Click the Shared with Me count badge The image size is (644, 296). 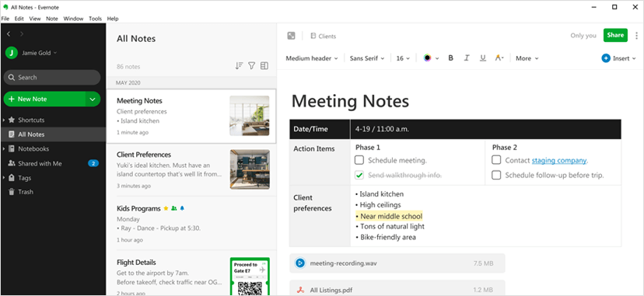tap(93, 164)
